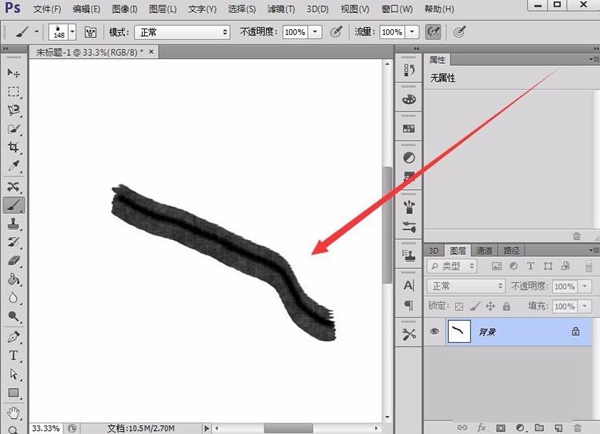The height and width of the screenshot is (434, 600).
Task: Toggle pressure for opacity button
Action: [x=337, y=32]
